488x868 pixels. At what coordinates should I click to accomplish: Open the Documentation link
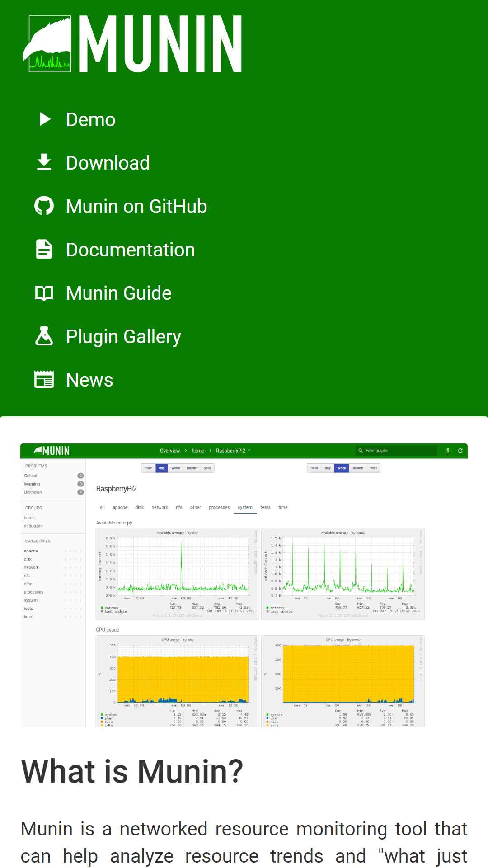point(130,250)
